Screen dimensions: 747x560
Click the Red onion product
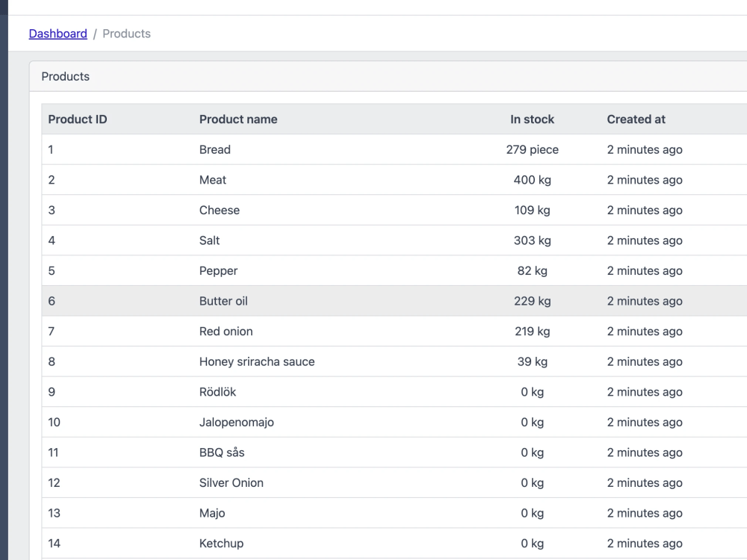coord(226,331)
